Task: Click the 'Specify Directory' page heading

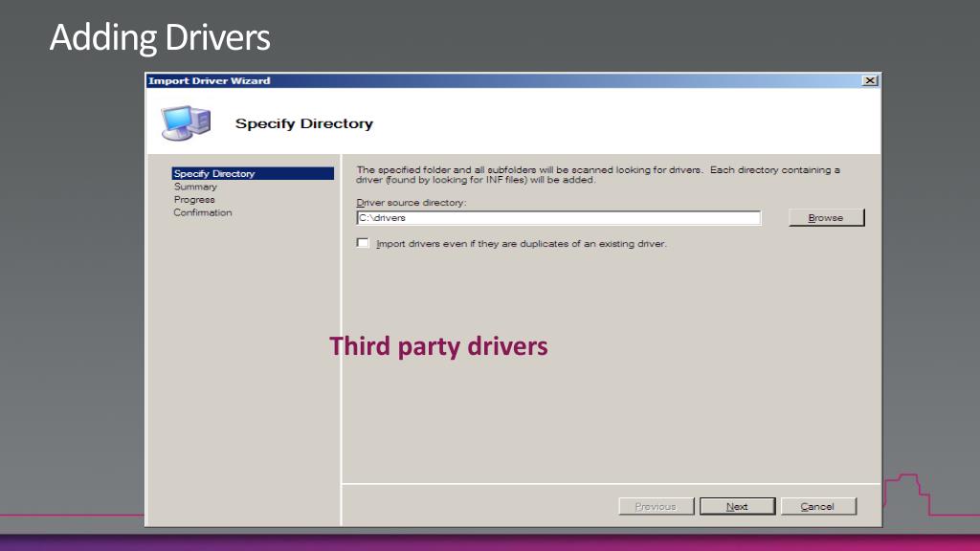Action: coord(303,123)
